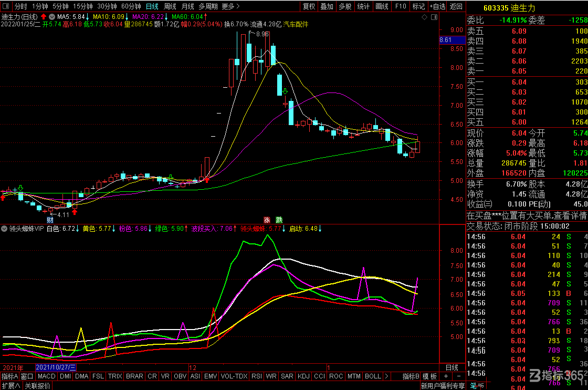Click the 叠加 overlay button
Screen dimensions: 588x390
click(327, 6)
